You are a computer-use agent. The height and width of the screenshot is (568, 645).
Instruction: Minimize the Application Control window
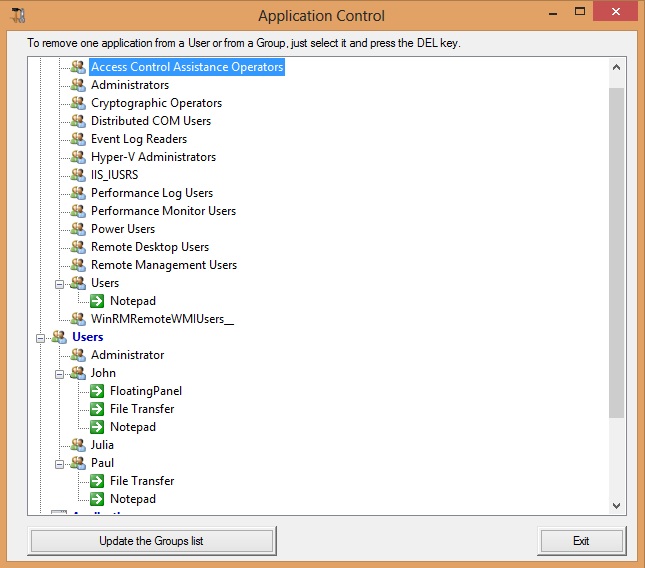pyautogui.click(x=553, y=14)
